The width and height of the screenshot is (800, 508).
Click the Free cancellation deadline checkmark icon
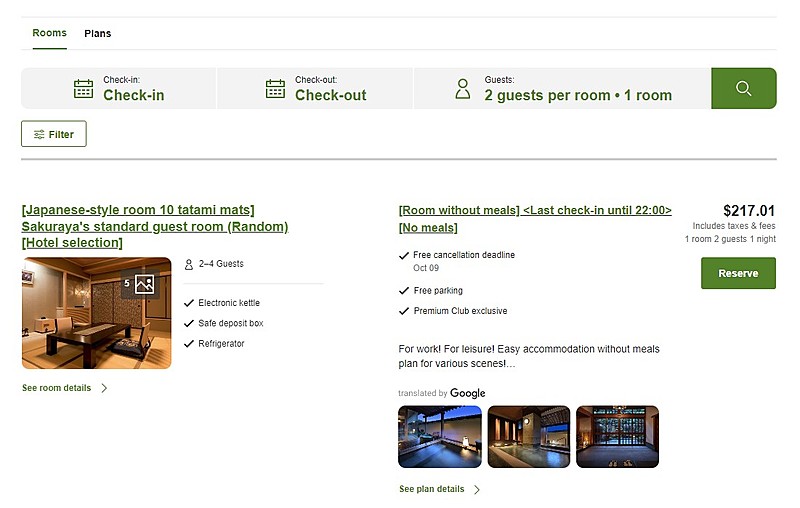coord(404,256)
